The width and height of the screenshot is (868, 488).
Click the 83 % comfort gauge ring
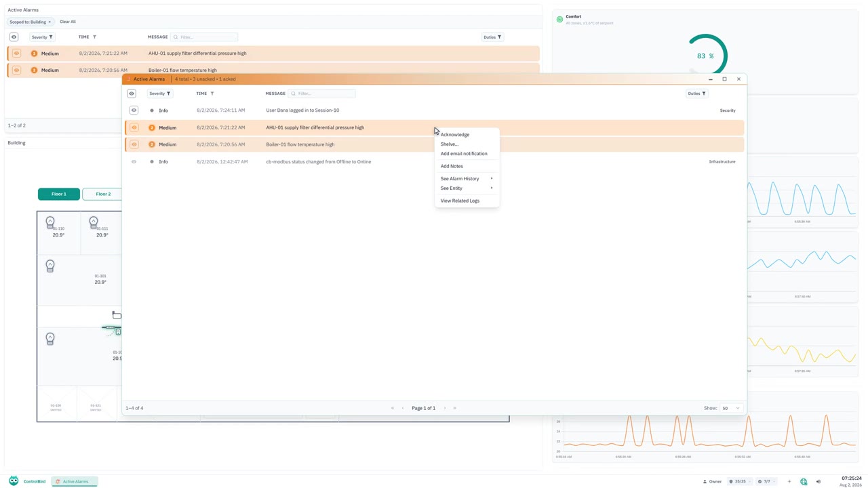pos(705,56)
